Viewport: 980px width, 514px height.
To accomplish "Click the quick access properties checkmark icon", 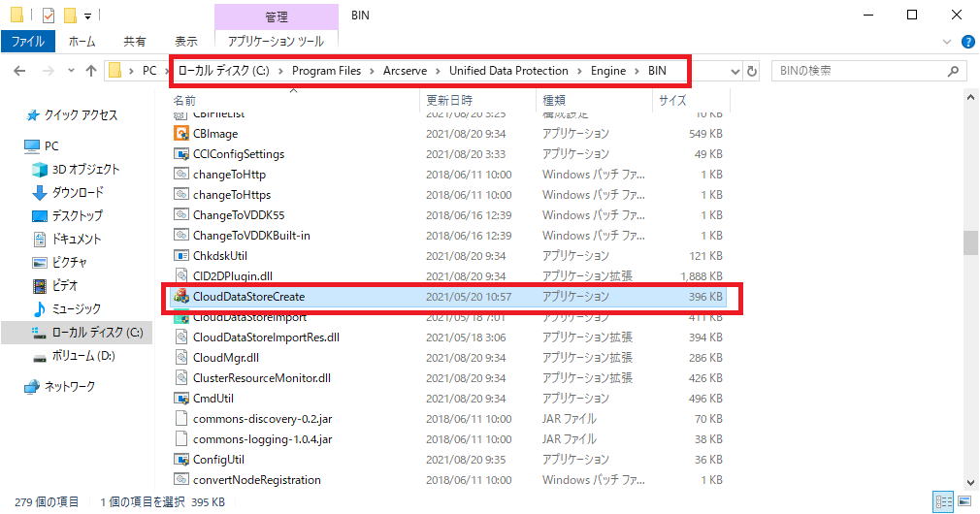I will click(x=49, y=15).
